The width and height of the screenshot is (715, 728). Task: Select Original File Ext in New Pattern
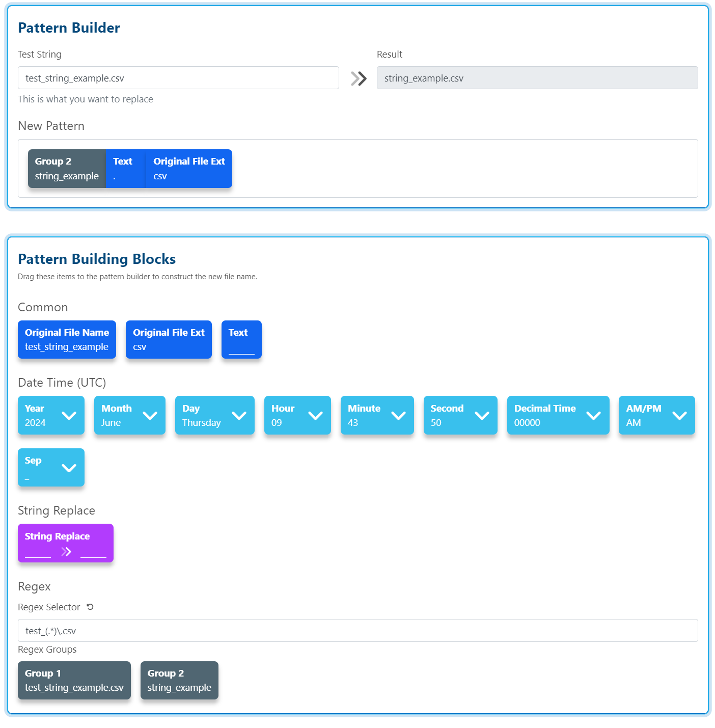coord(189,169)
